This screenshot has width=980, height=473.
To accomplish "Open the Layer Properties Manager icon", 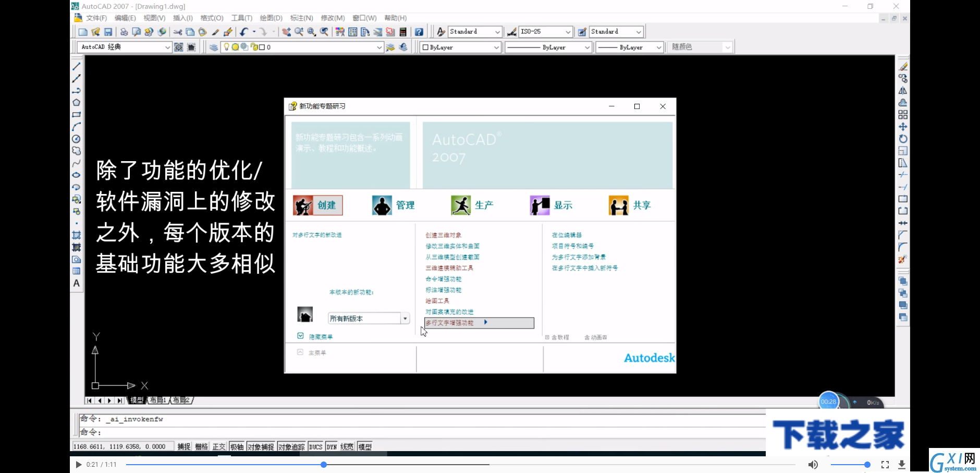I will click(214, 47).
